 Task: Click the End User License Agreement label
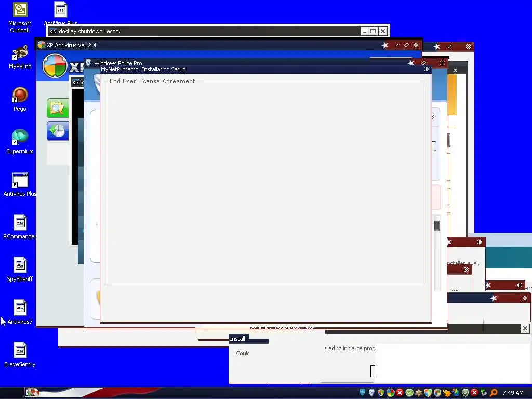point(152,81)
